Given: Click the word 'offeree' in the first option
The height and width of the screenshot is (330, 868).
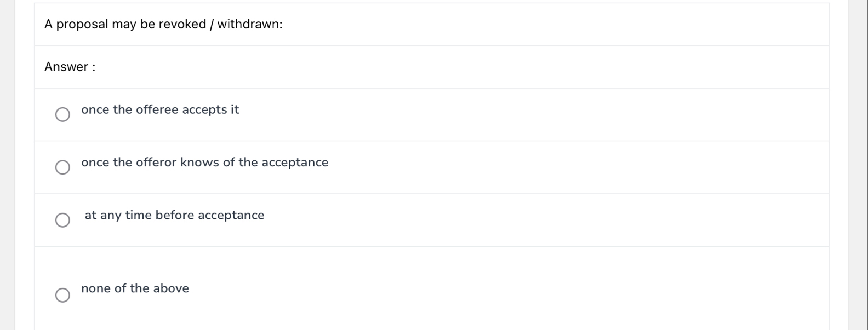Looking at the screenshot, I should tap(157, 109).
